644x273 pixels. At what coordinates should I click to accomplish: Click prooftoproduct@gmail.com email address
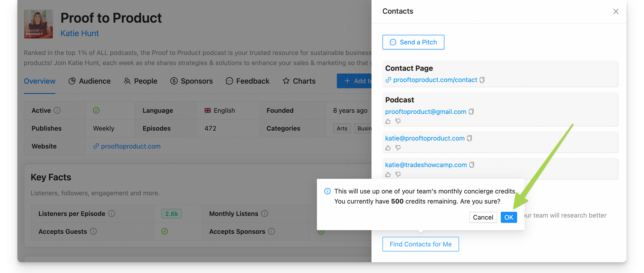coord(426,111)
